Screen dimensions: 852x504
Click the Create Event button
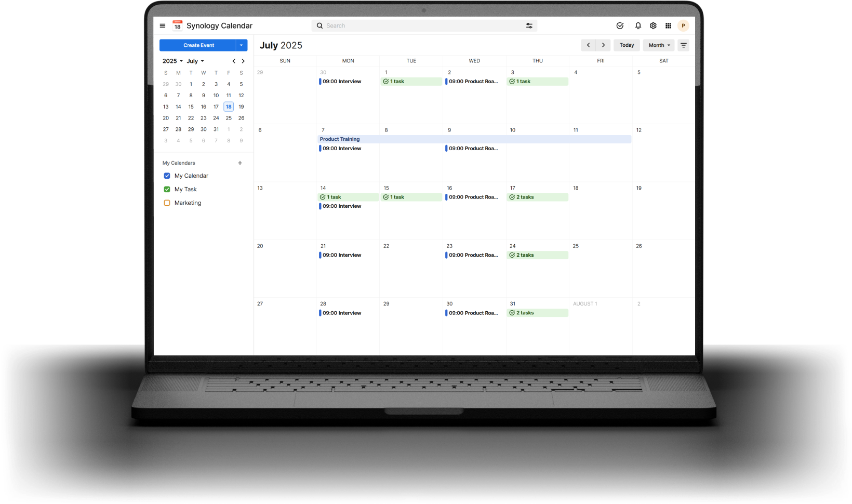198,45
